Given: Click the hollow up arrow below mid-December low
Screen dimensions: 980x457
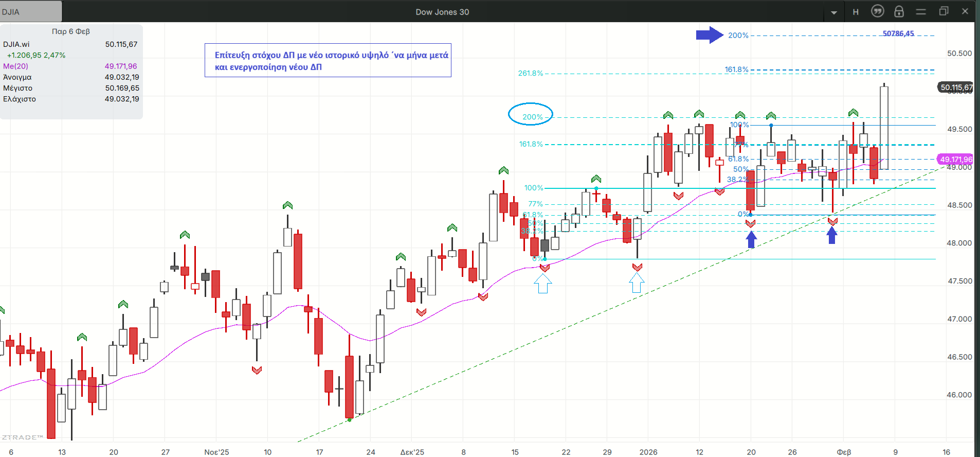Looking at the screenshot, I should pos(543,284).
